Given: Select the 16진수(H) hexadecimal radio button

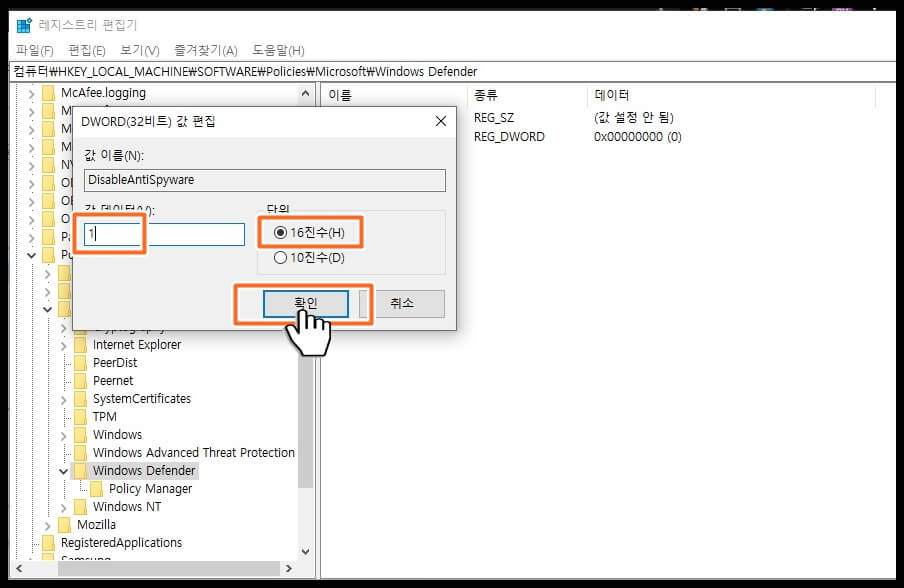Looking at the screenshot, I should [x=280, y=232].
